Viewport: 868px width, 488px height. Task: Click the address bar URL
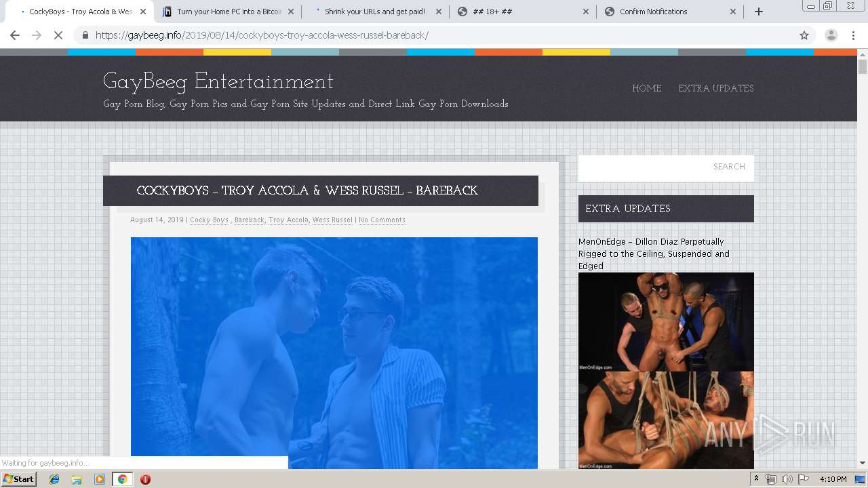tap(262, 35)
